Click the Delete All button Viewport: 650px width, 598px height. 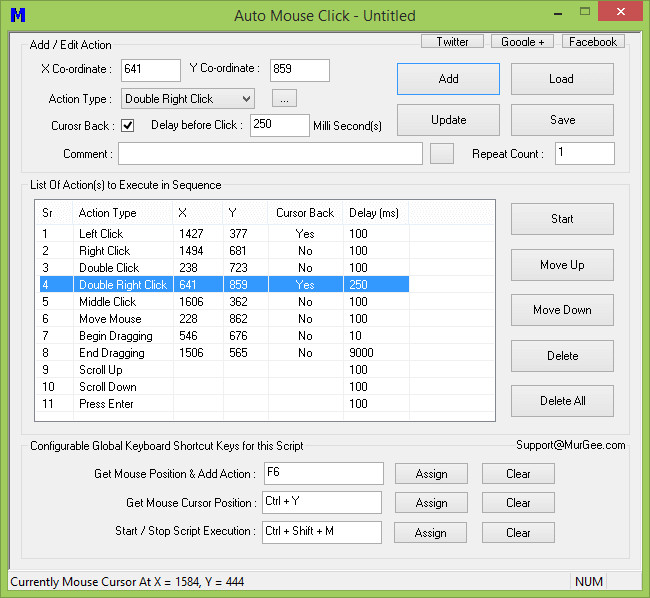tap(561, 401)
